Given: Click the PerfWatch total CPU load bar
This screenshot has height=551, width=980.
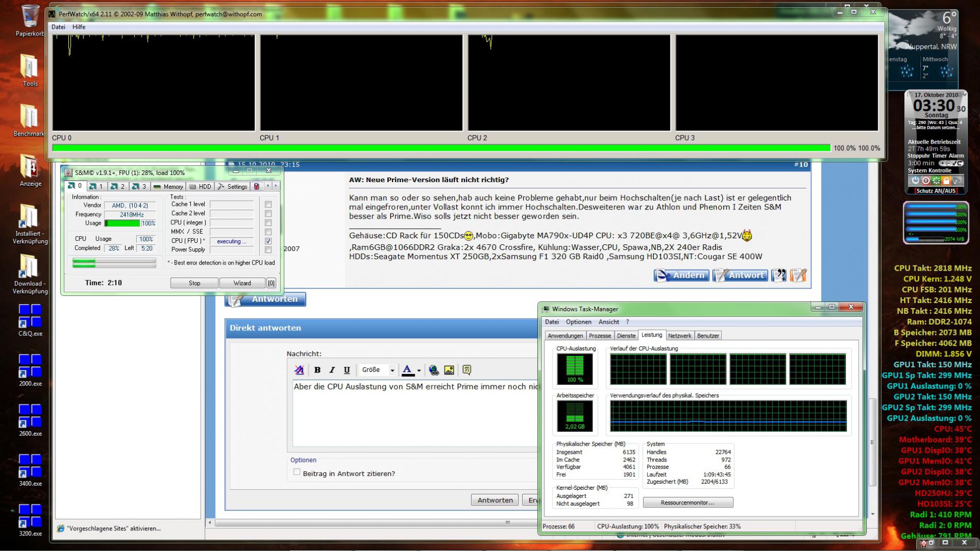Looking at the screenshot, I should click(x=441, y=148).
